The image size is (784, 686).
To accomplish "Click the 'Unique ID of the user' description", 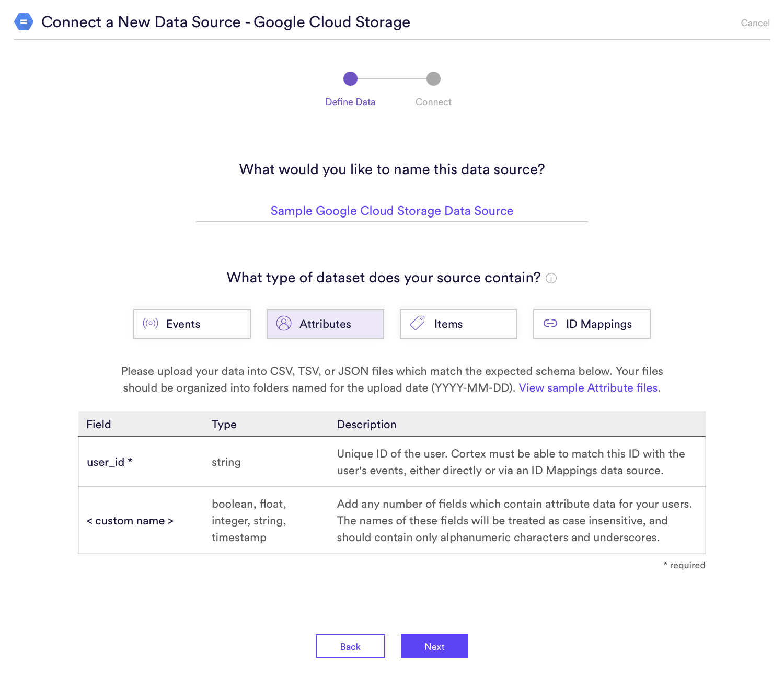I will (511, 462).
